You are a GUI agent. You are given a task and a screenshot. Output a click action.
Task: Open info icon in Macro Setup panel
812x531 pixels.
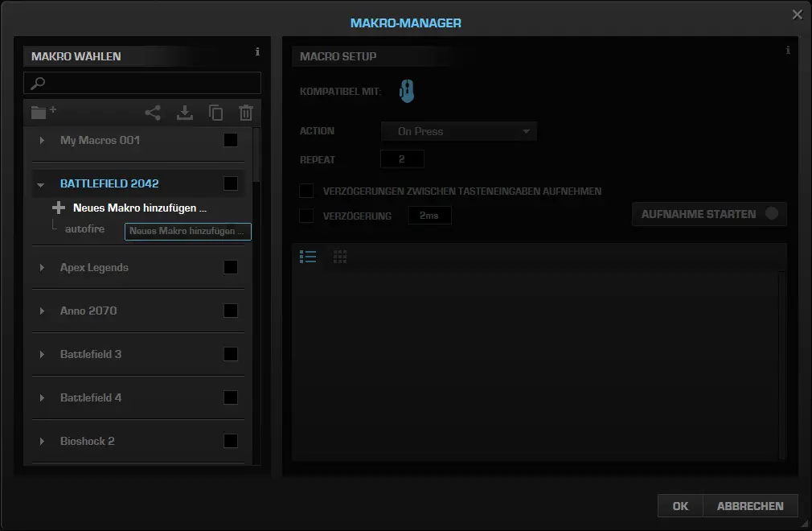[788, 50]
